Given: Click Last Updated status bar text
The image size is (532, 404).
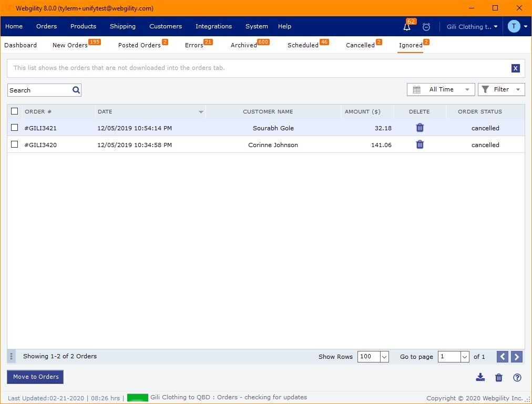Looking at the screenshot, I should [x=64, y=398].
